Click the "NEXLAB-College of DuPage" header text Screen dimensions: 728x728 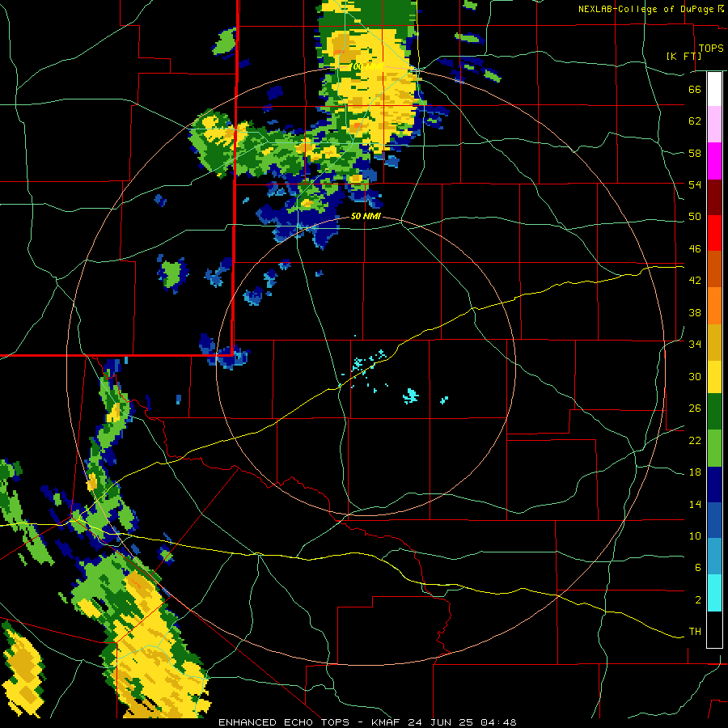click(x=647, y=9)
